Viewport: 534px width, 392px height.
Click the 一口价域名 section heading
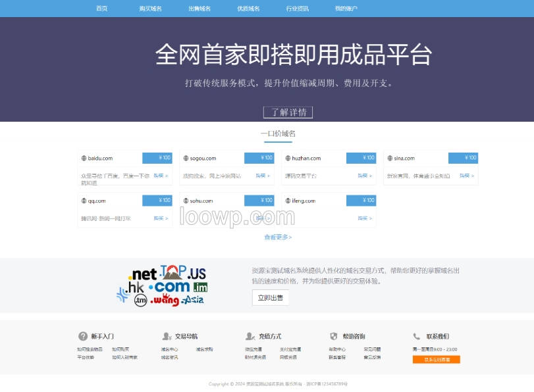tap(279, 134)
